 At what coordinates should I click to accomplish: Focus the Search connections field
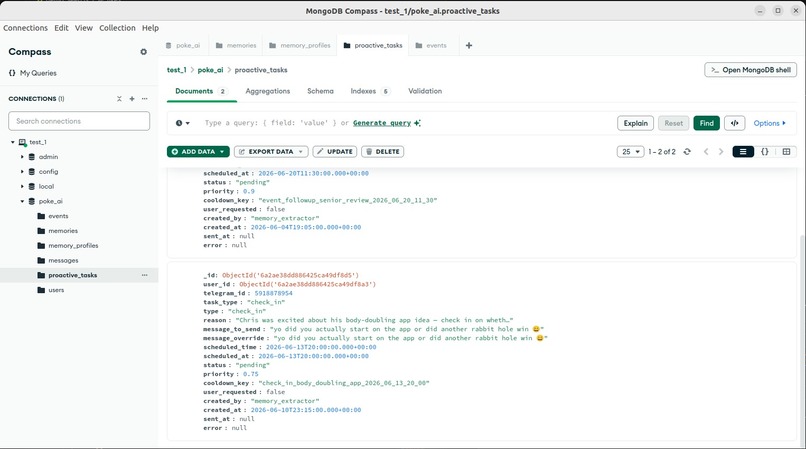pos(79,121)
